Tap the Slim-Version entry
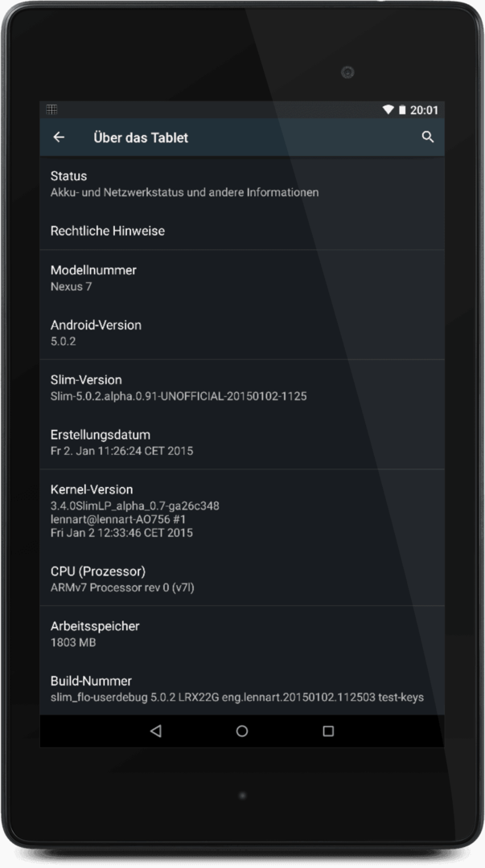 [x=242, y=387]
